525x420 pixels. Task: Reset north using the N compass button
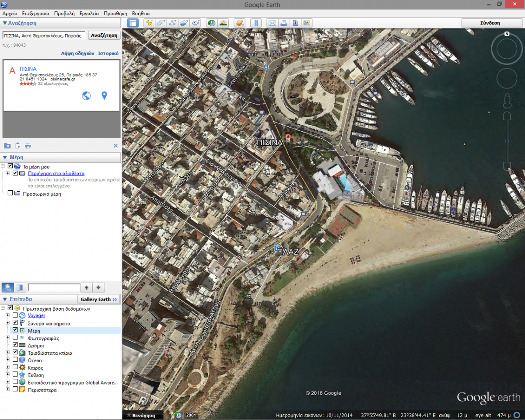pos(507,34)
